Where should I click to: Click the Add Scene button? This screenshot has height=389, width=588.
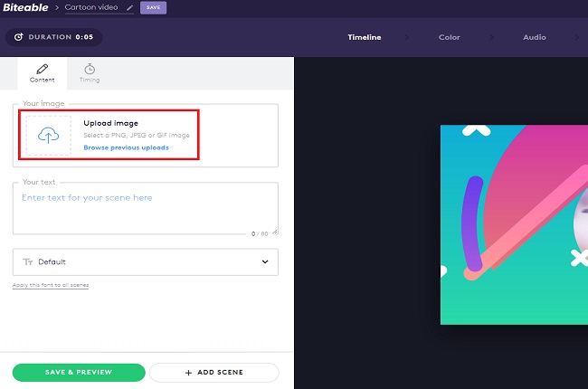213,373
